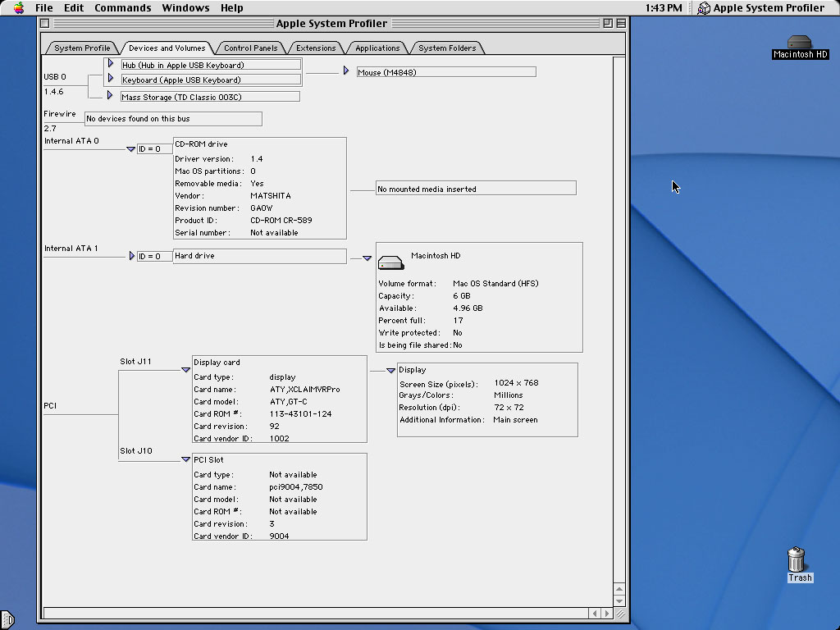
Task: Close the Apple System Profiler window
Action: click(45, 23)
